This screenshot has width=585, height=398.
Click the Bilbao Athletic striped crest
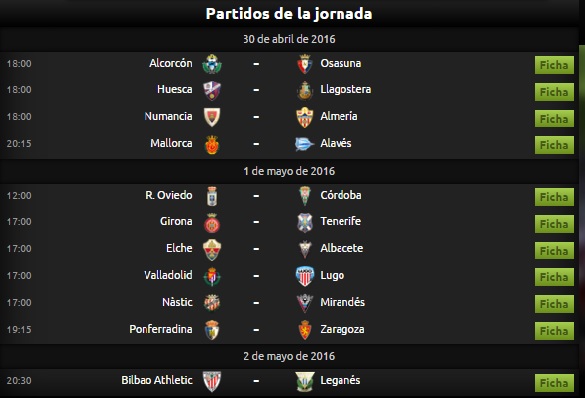pyautogui.click(x=212, y=381)
